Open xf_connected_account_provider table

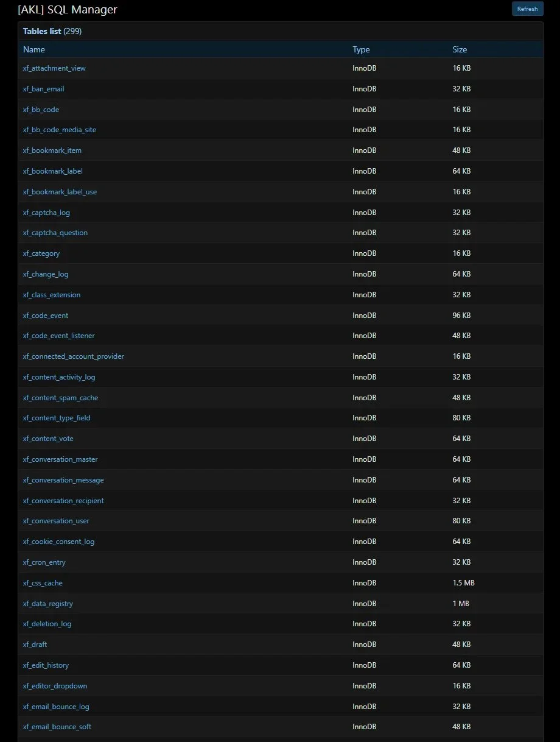(x=73, y=356)
